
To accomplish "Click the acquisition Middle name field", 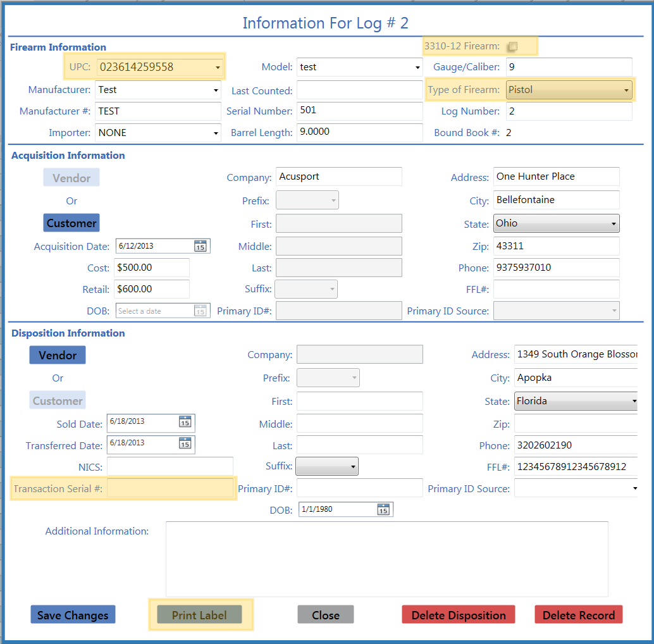I will pyautogui.click(x=338, y=246).
